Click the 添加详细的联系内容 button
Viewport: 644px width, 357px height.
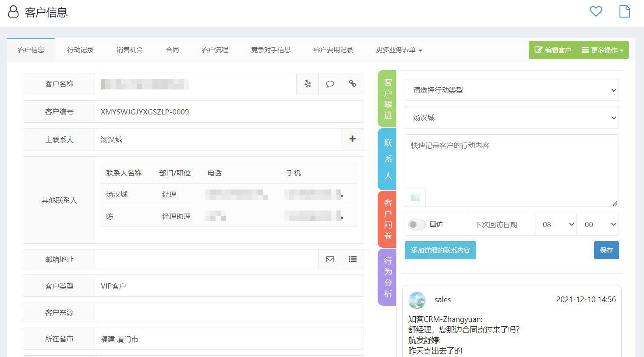(440, 250)
